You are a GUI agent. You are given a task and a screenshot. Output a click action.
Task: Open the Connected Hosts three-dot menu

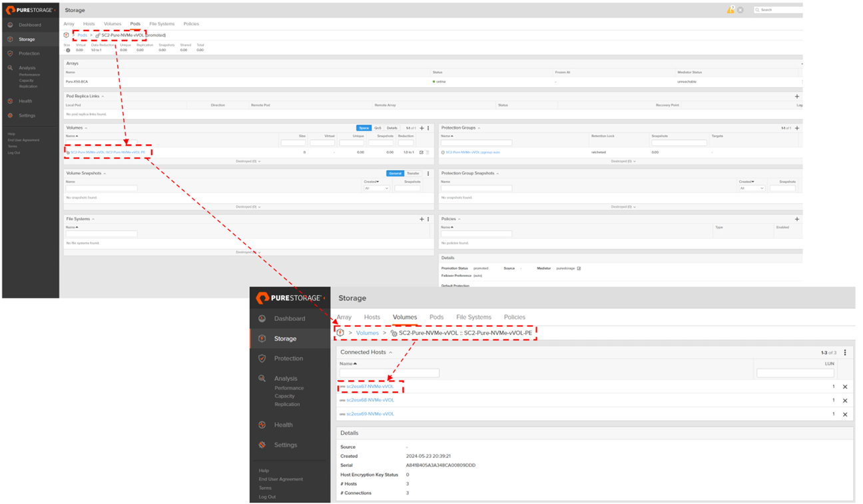tap(845, 353)
